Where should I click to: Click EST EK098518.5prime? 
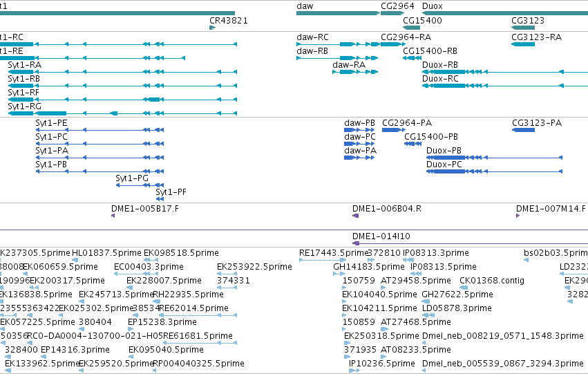click(181, 253)
